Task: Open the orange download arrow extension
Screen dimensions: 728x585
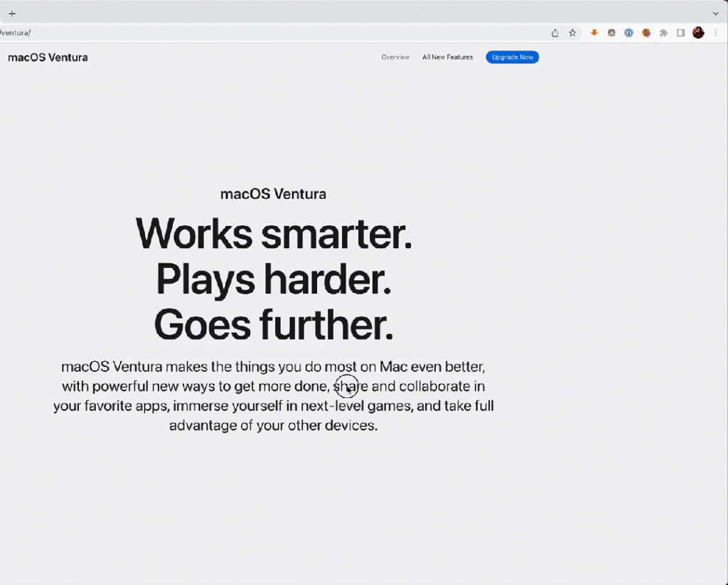Action: click(594, 33)
